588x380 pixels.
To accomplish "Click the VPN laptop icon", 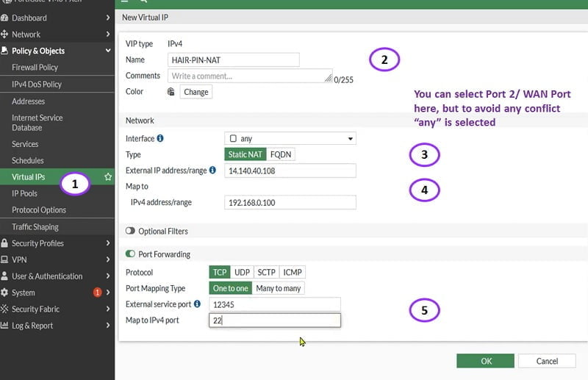I will pyautogui.click(x=4, y=259).
